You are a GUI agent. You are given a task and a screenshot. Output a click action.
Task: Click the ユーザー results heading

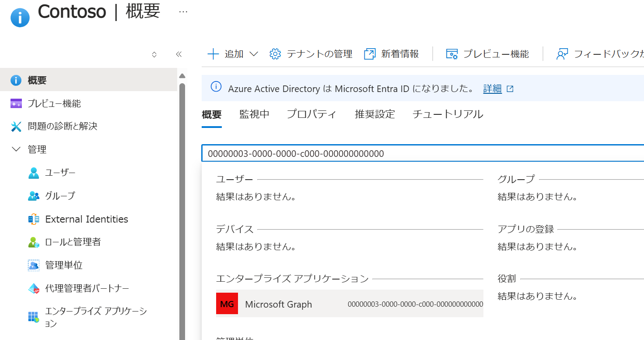234,179
